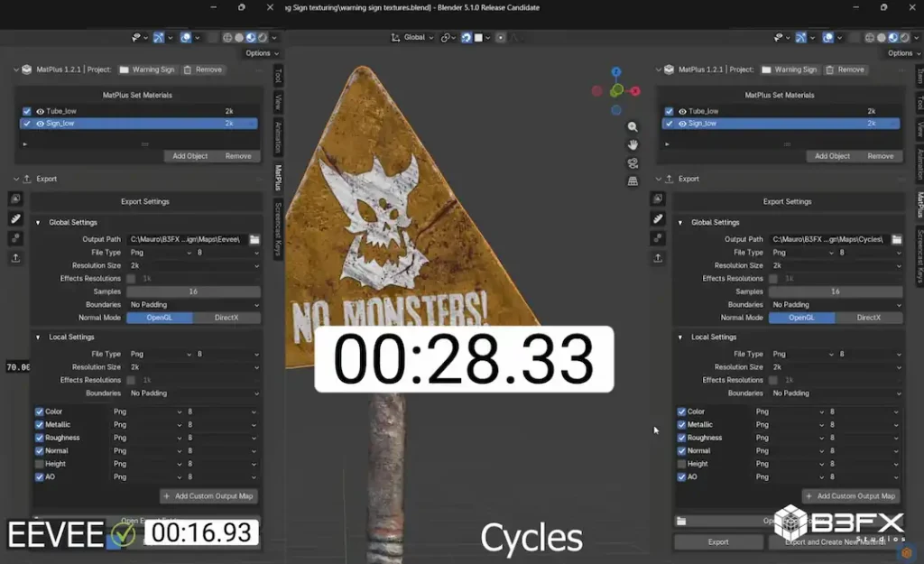Viewport: 924px width, 564px height.
Task: Click Add Custom Output Map in the right panel
Action: click(x=850, y=495)
